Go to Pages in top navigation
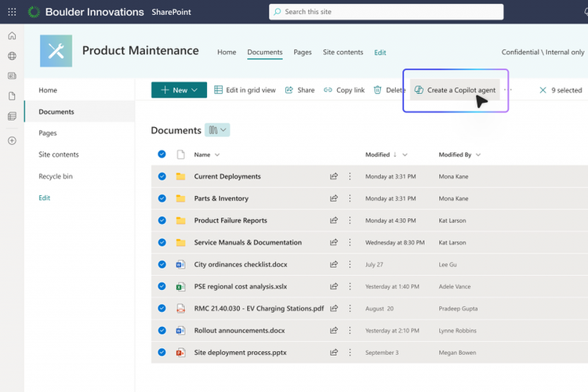Screen dimensions: 588x392 pyautogui.click(x=303, y=53)
